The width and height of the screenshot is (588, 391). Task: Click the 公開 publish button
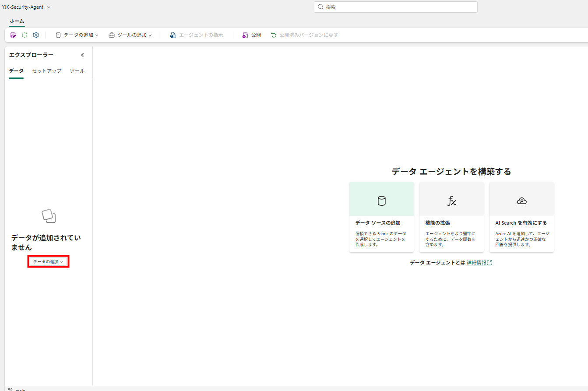[x=252, y=35]
